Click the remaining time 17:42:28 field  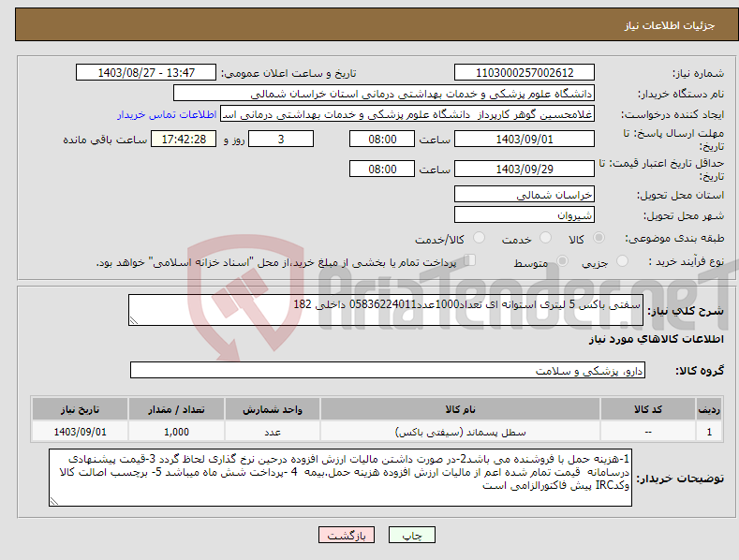(184, 139)
